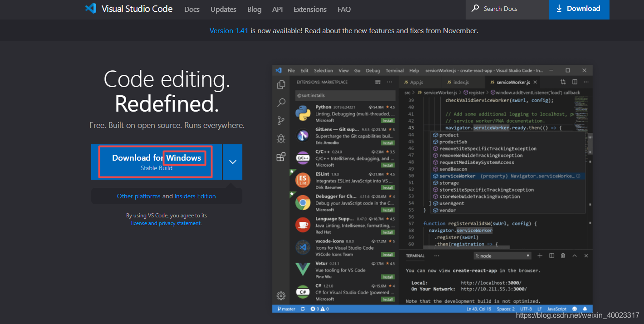Click the Visual Studio Code logo icon
This screenshot has width=644, height=324.
pyautogui.click(x=91, y=9)
